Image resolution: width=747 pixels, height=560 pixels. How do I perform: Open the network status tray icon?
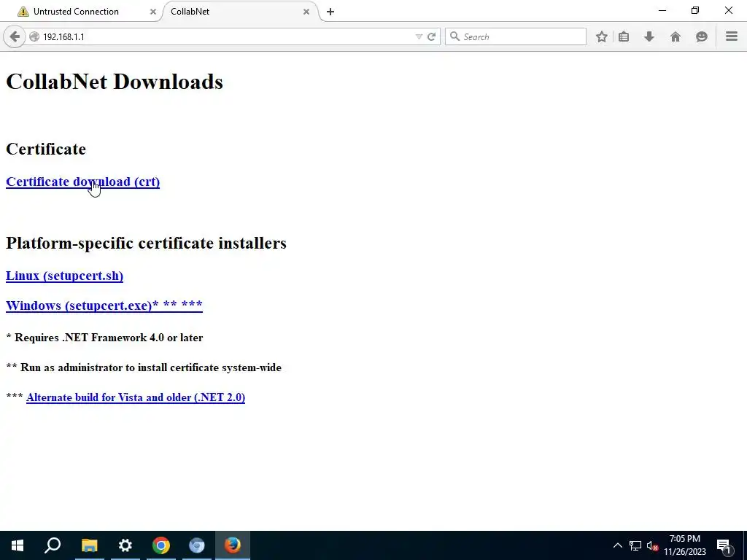pyautogui.click(x=635, y=545)
